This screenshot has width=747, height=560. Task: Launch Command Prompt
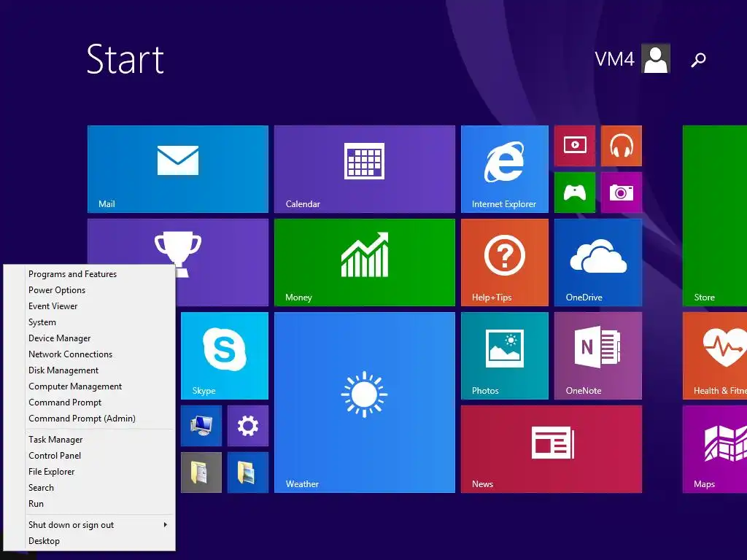[x=90, y=402]
